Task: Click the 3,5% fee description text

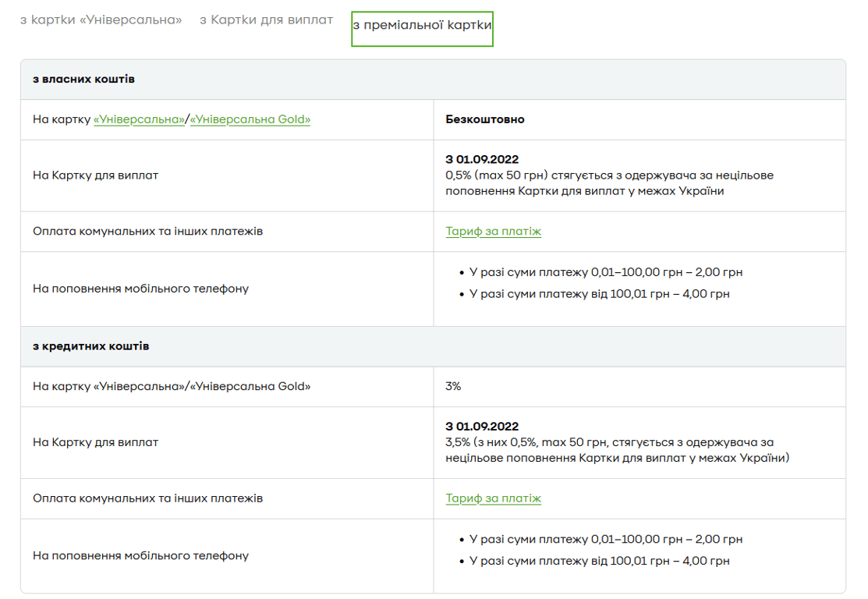Action: [616, 450]
